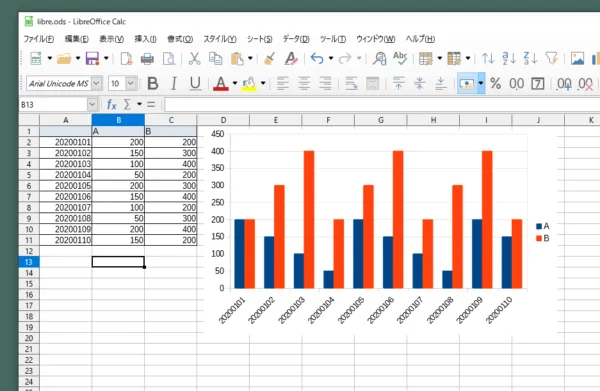The width and height of the screenshot is (600, 391).
Task: Click the Cut scissors icon
Action: (194, 59)
